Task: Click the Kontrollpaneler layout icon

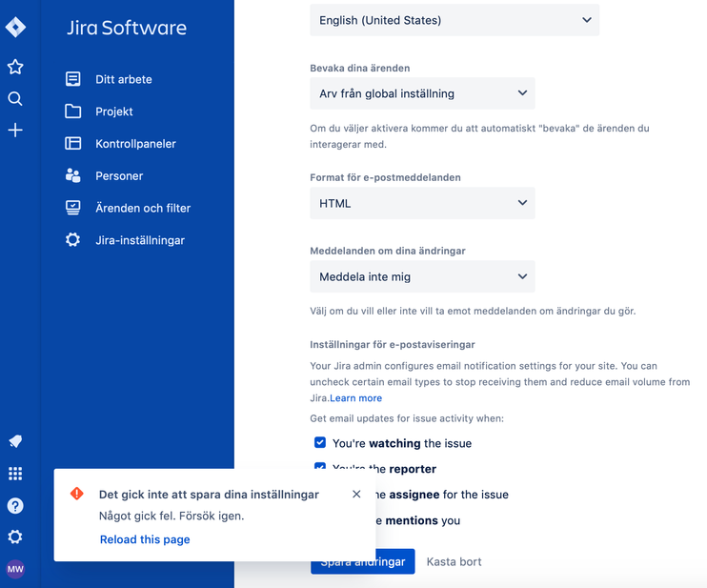Action: click(73, 143)
